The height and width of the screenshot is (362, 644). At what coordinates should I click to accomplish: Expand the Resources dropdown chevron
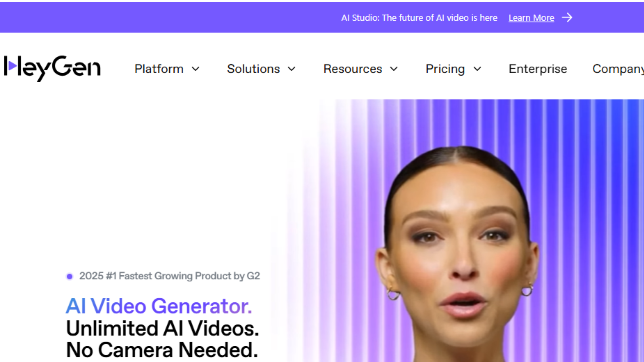click(x=394, y=69)
